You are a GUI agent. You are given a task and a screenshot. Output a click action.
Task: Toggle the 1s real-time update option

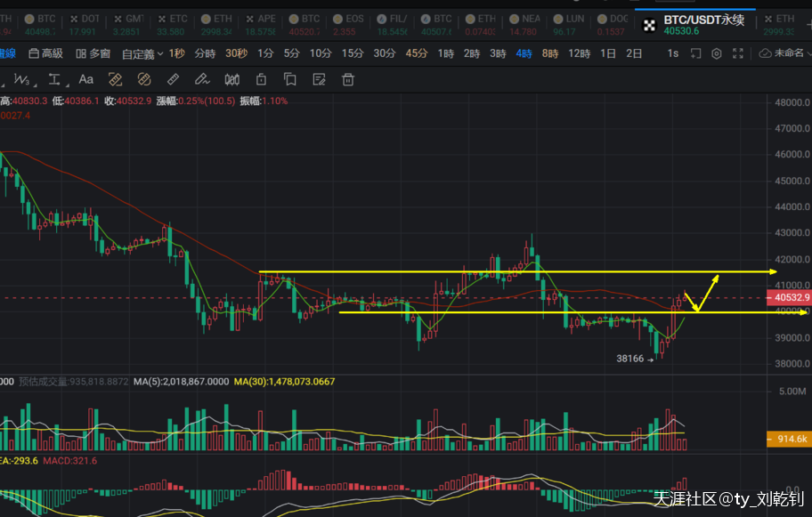pyautogui.click(x=673, y=53)
